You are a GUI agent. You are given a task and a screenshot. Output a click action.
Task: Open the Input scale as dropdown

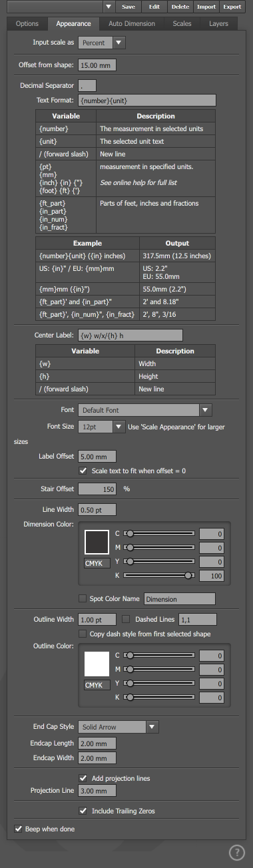[x=102, y=43]
